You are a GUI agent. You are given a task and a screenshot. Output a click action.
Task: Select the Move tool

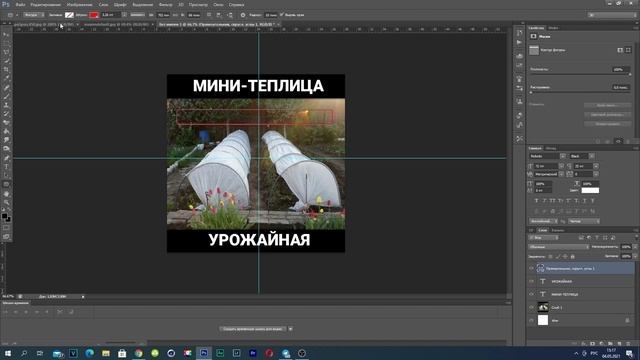(6, 35)
